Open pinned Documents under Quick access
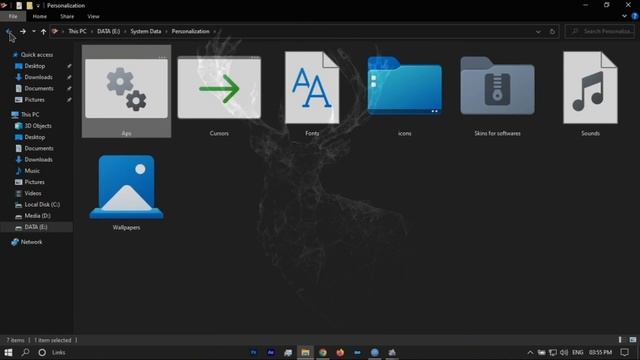 point(39,89)
